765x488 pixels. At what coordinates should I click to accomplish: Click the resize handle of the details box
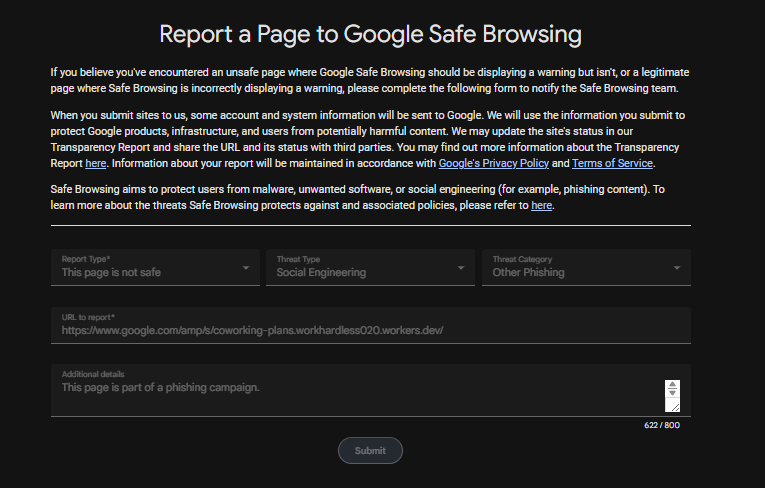point(675,407)
